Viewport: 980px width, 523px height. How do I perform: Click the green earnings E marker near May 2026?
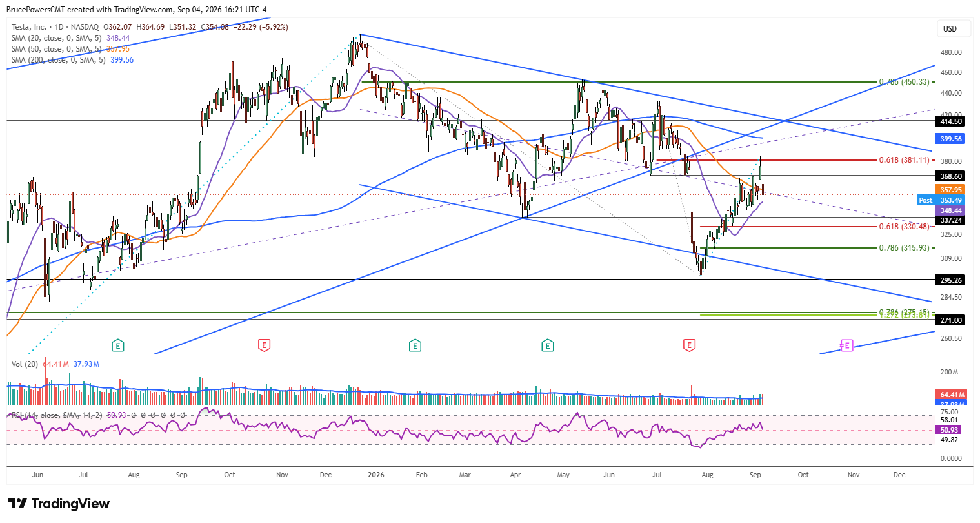click(x=548, y=345)
